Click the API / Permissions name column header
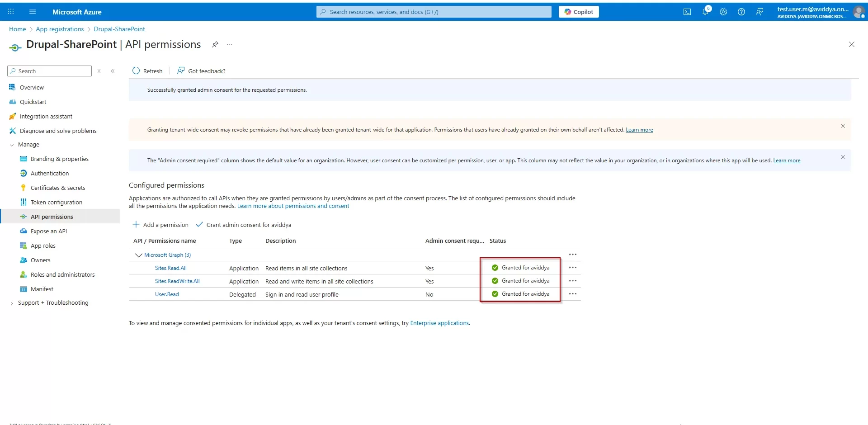The height and width of the screenshot is (425, 868). [x=165, y=241]
